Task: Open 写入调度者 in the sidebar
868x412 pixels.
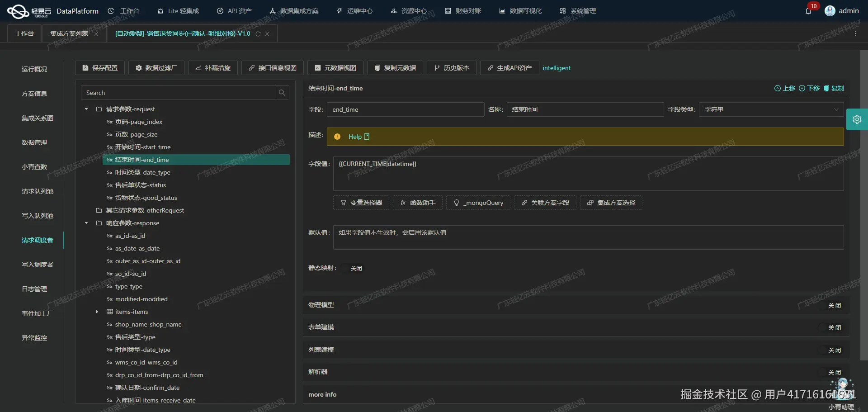Action: pyautogui.click(x=38, y=265)
